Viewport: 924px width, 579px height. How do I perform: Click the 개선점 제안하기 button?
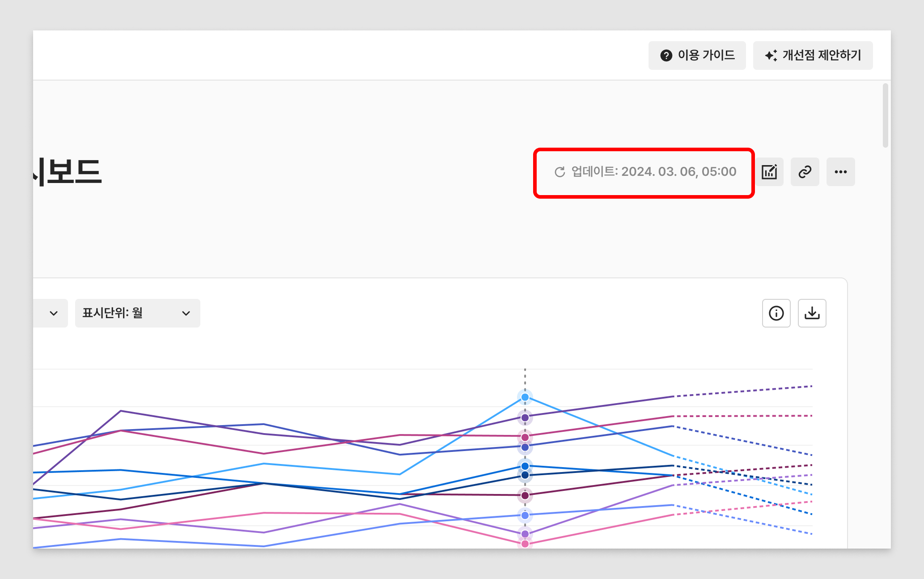point(813,55)
